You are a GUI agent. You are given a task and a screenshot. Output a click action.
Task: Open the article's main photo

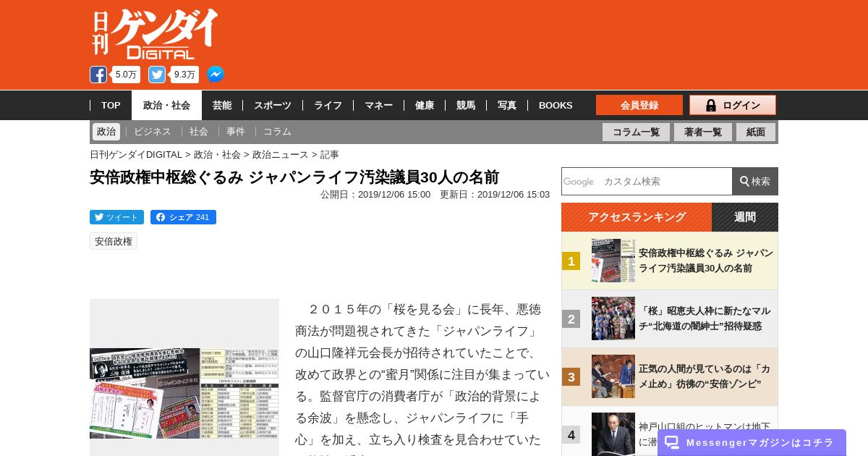tap(184, 393)
